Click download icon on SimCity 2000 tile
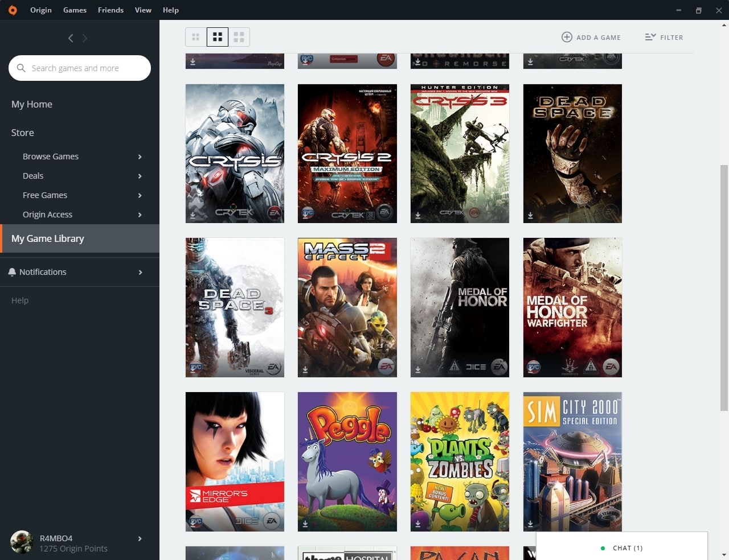The height and width of the screenshot is (560, 729). click(530, 524)
